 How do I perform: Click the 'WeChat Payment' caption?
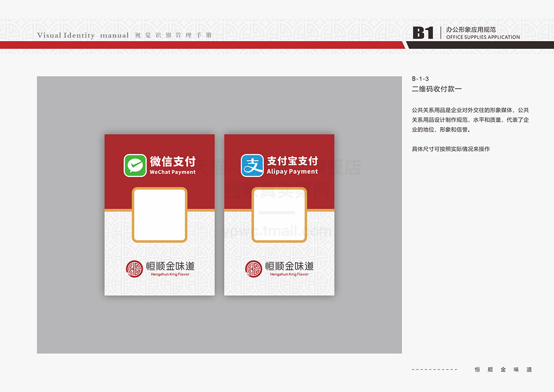[x=173, y=172]
